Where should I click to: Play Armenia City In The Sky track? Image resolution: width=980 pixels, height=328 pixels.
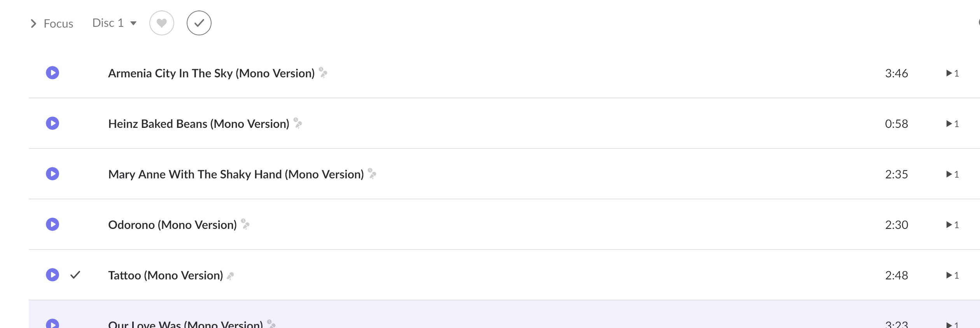point(52,73)
